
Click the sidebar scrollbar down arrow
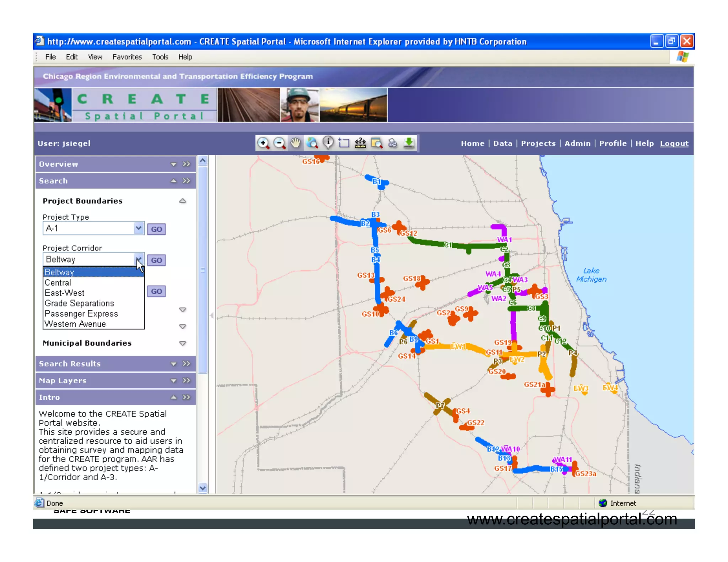coord(203,488)
